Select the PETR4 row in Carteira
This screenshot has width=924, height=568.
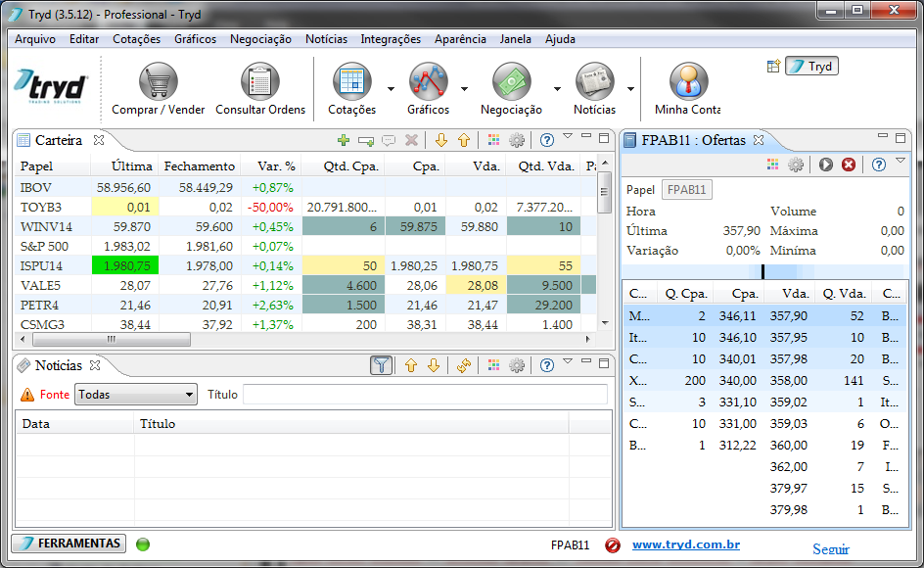305,305
